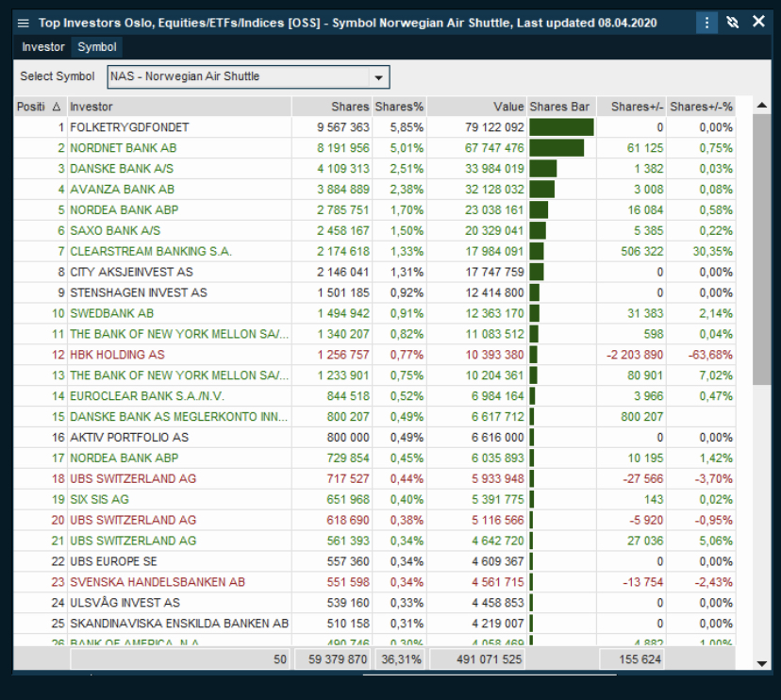Click the value cell 67 747 476
The height and width of the screenshot is (700, 781).
point(494,148)
